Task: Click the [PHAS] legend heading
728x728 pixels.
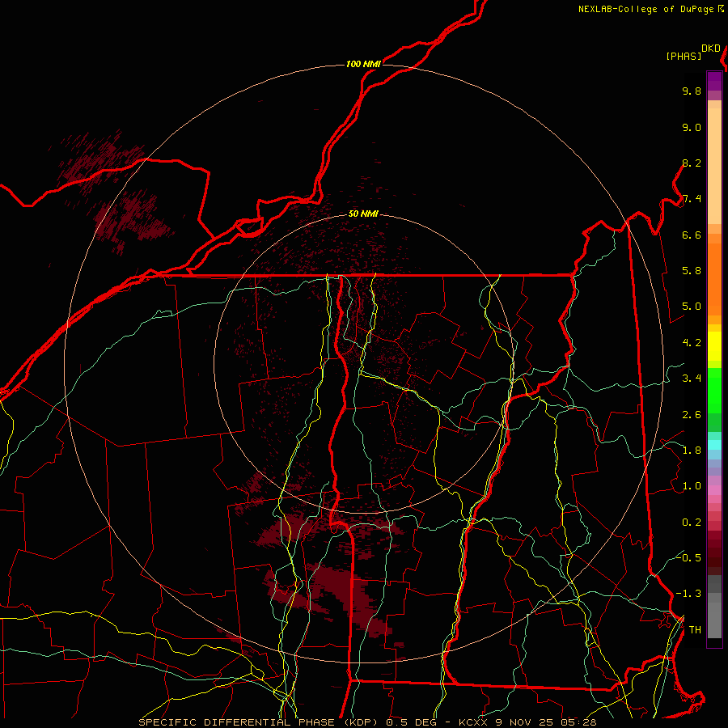Action: (x=684, y=56)
